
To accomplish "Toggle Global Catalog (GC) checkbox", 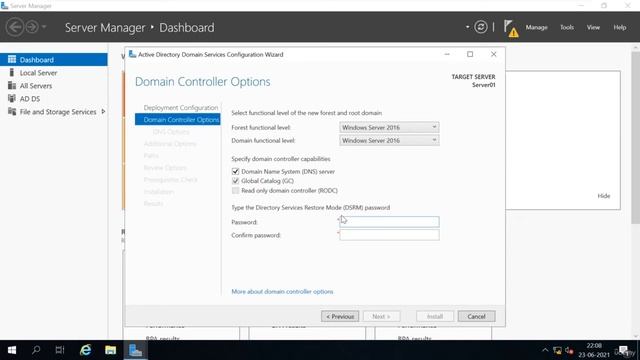I will pos(236,181).
